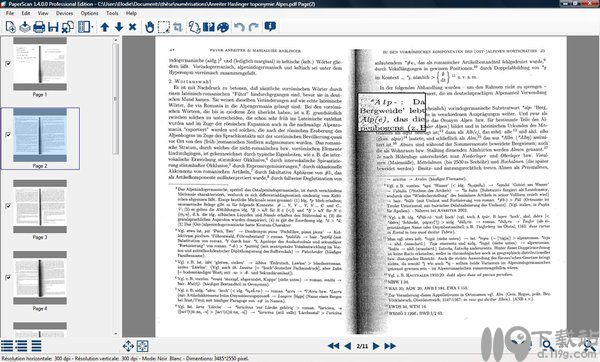This screenshot has height=362, width=600.
Task: Activate the dashed rectangle selection tool
Action: point(164,27)
